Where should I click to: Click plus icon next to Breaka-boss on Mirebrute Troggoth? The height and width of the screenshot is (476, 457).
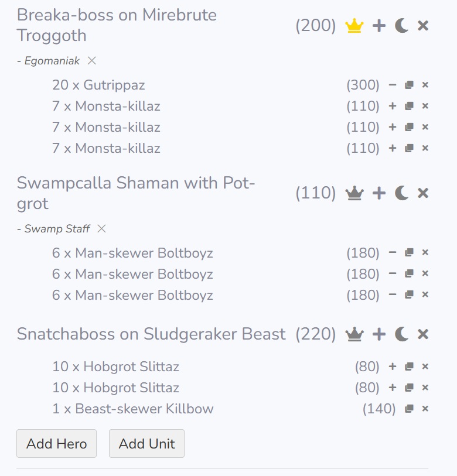(x=379, y=26)
